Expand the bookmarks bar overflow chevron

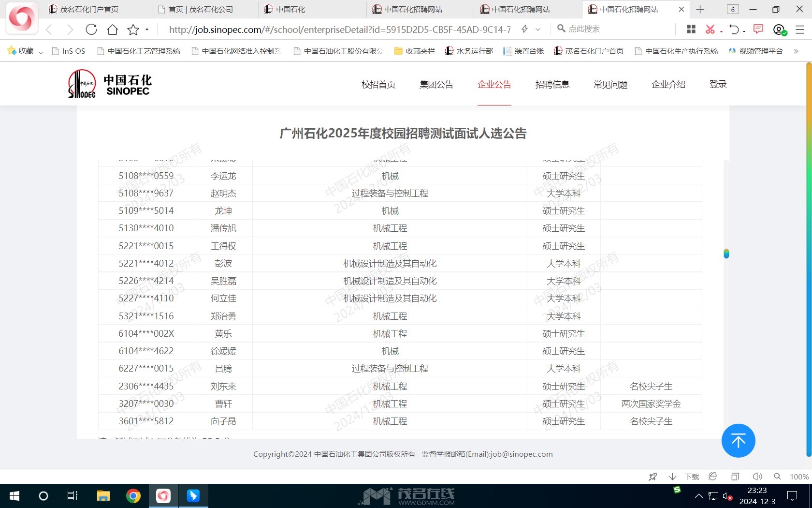pyautogui.click(x=796, y=51)
